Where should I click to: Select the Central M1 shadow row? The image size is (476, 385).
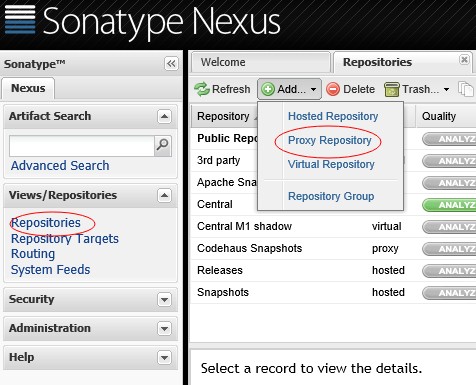point(333,226)
